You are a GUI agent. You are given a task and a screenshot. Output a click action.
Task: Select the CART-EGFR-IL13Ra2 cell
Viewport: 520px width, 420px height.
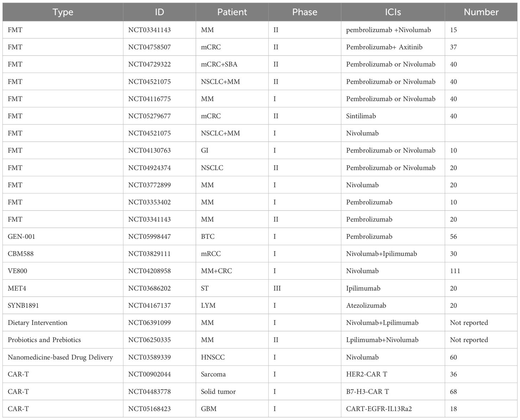click(379, 409)
